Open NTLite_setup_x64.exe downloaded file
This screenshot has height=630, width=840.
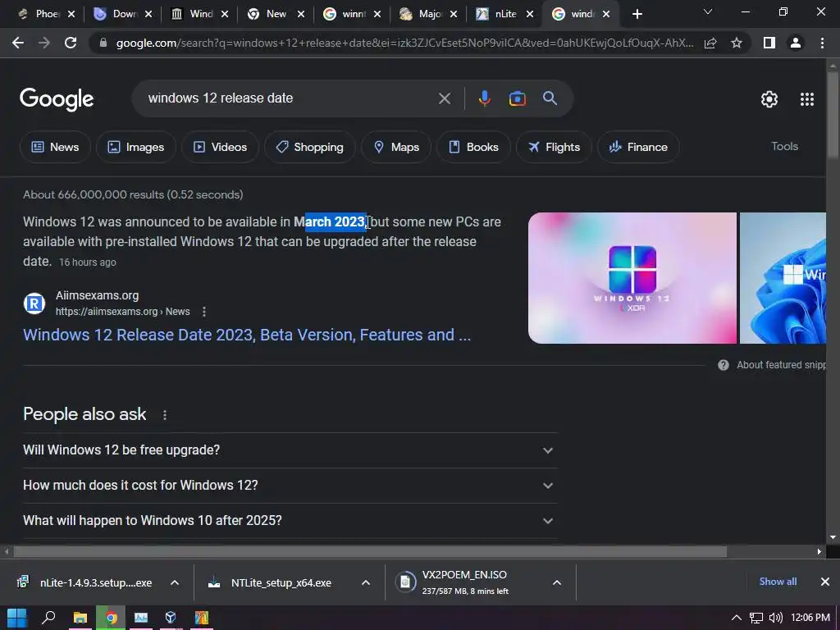pyautogui.click(x=272, y=583)
